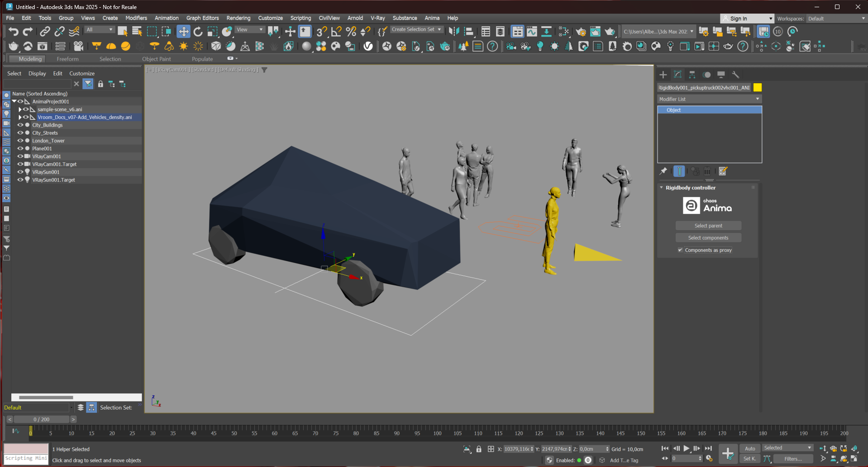Switch to the Freeform ribbon tab

coord(67,59)
